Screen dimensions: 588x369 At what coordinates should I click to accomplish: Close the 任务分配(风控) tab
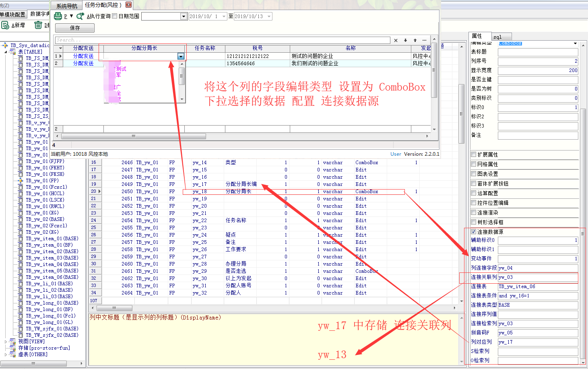[128, 5]
